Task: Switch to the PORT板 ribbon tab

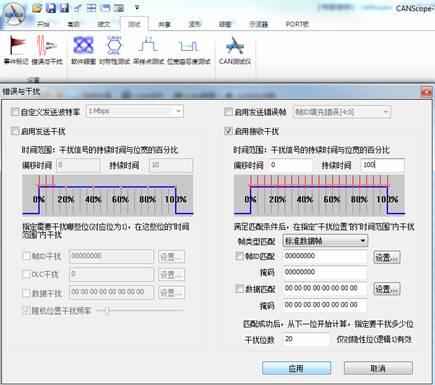Action: point(297,24)
